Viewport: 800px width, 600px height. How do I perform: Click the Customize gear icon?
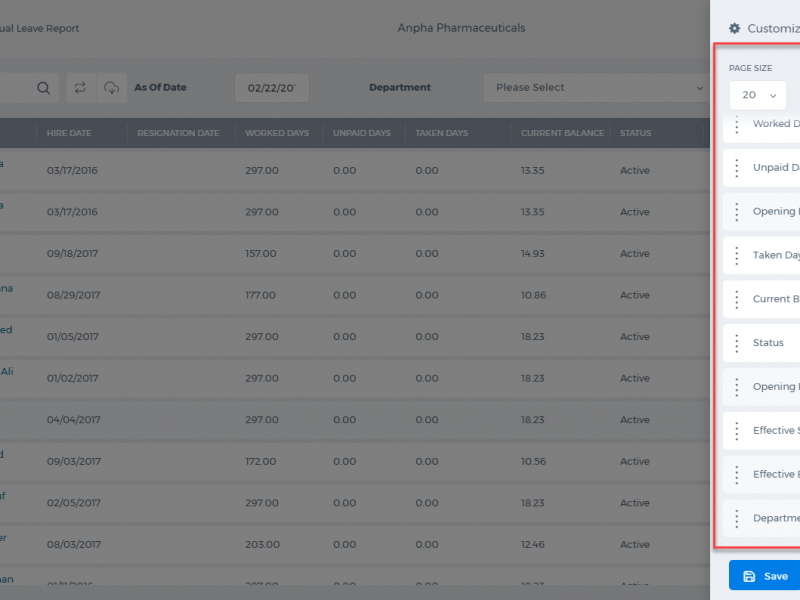pos(734,29)
